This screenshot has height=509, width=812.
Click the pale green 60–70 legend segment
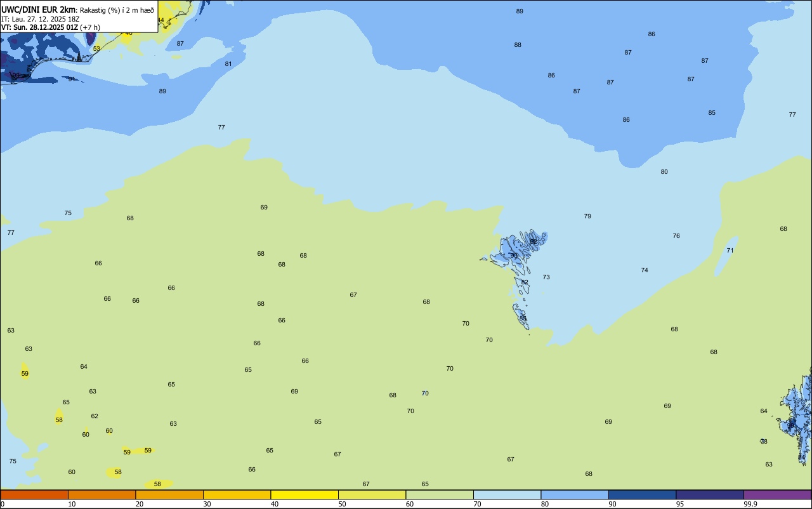coord(440,494)
